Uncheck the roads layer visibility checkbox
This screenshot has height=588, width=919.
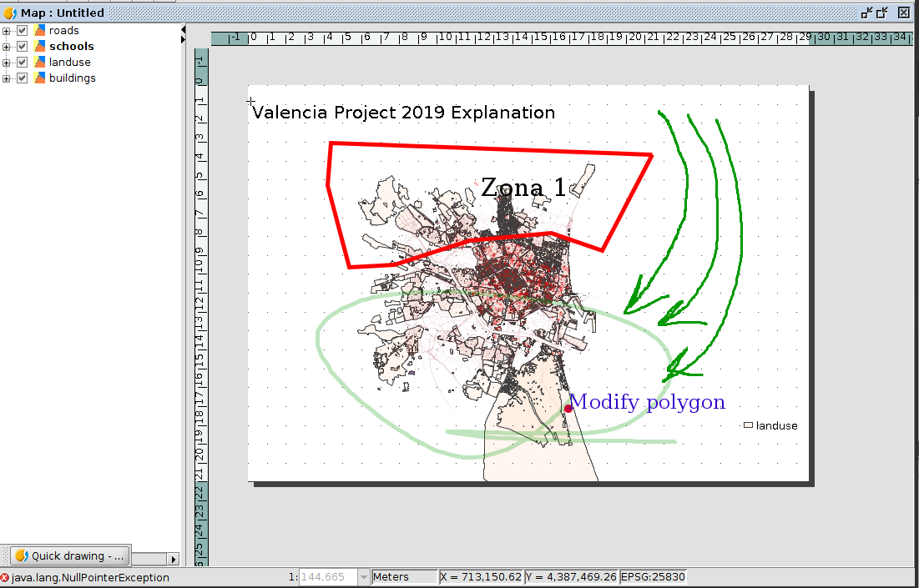23,31
